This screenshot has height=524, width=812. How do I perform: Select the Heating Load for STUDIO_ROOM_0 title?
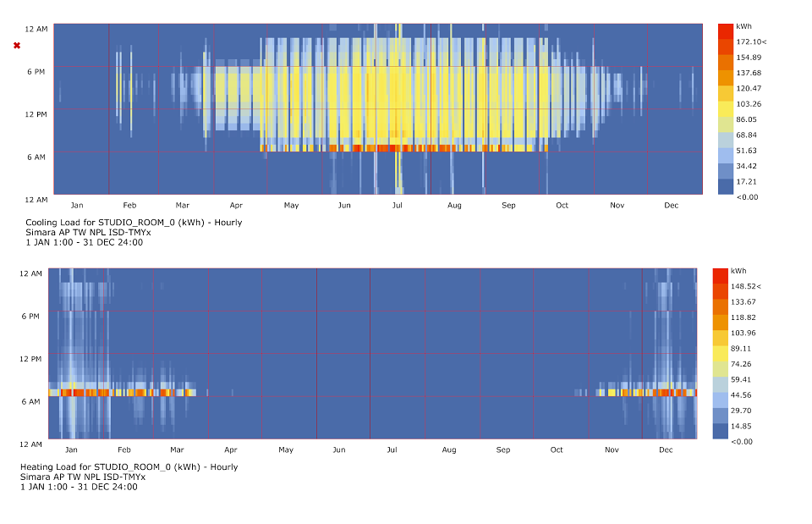[129, 467]
